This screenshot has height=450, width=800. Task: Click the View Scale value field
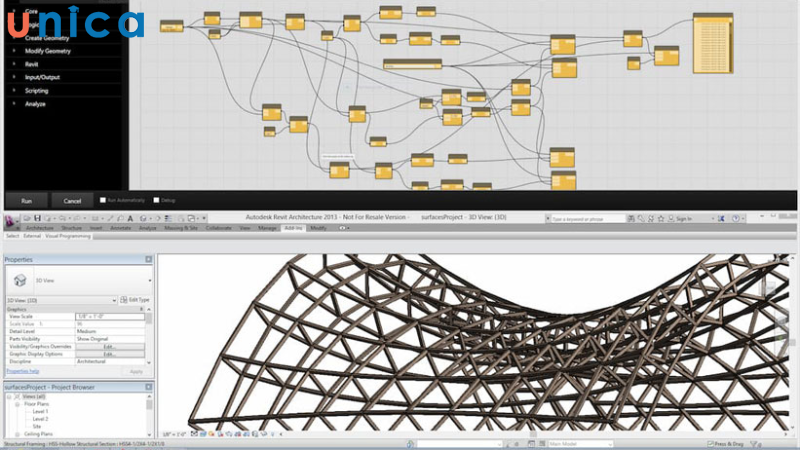[110, 316]
